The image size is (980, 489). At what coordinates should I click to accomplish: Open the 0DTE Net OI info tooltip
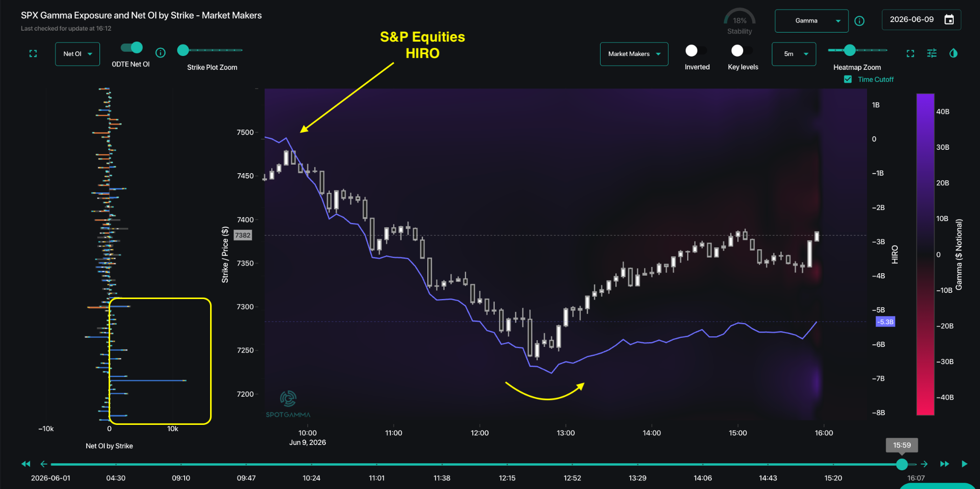161,53
